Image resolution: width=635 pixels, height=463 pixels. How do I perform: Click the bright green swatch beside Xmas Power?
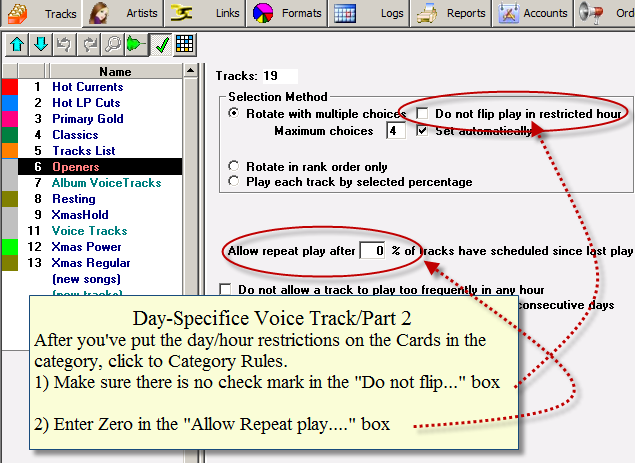point(10,247)
